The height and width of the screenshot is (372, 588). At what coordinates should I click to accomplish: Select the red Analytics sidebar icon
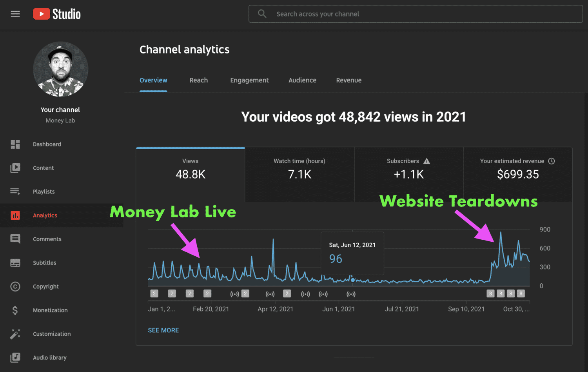tap(15, 215)
